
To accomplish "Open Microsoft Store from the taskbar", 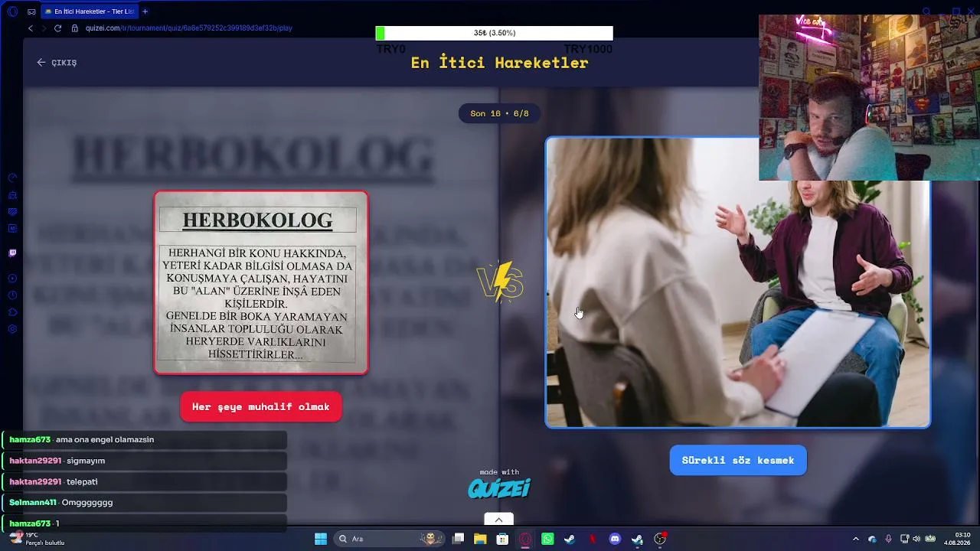I will click(x=502, y=539).
